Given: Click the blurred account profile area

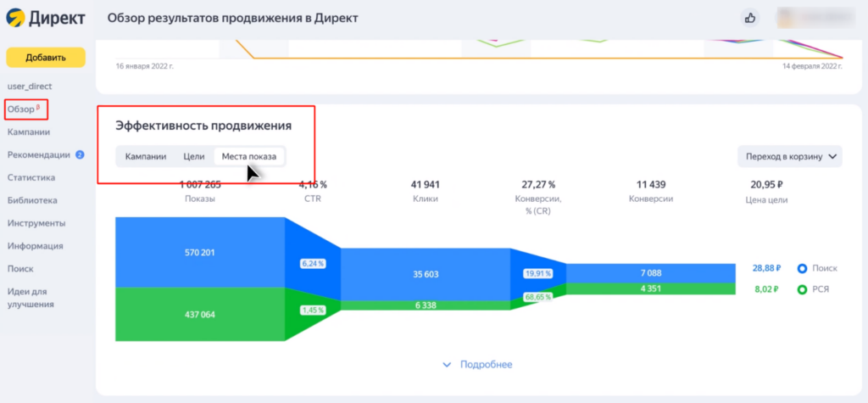Looking at the screenshot, I should tap(816, 18).
